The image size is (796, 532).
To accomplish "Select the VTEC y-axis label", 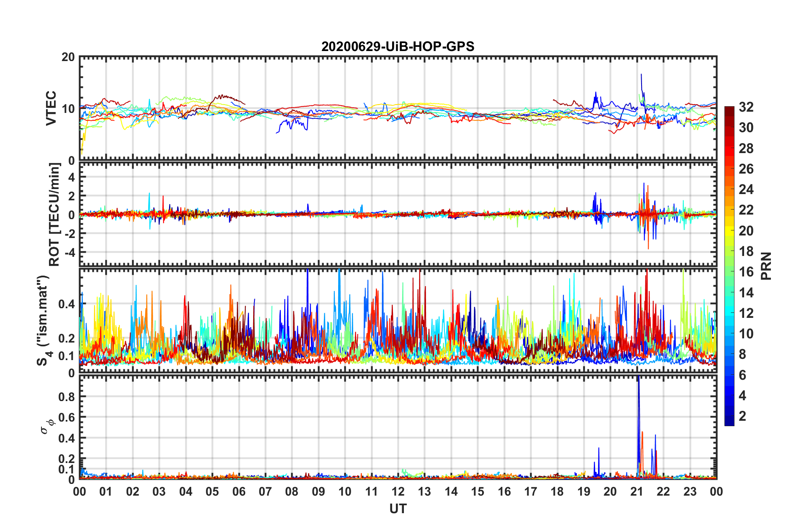I will coord(51,108).
